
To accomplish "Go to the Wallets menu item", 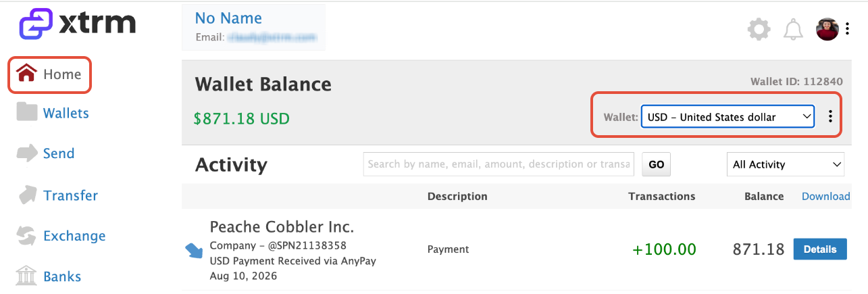I will [x=66, y=113].
